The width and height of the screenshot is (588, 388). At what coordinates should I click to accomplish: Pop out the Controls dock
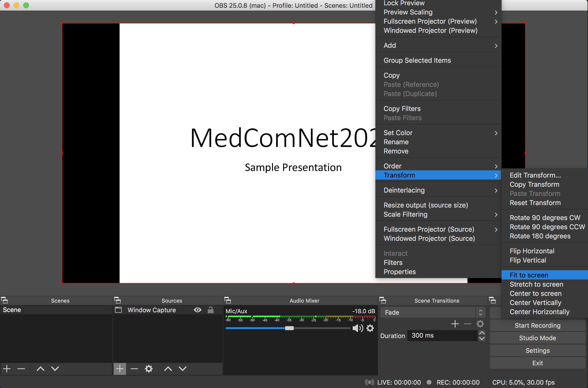pos(492,300)
